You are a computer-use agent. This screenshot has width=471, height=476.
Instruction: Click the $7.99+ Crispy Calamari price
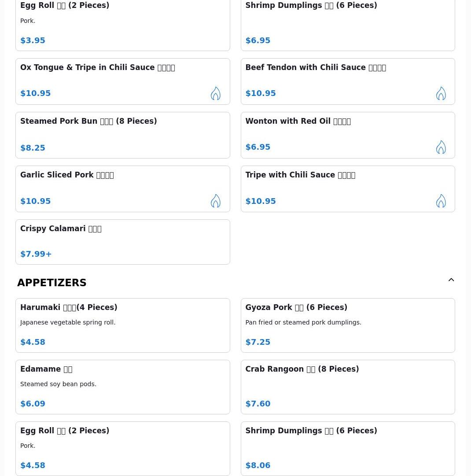pos(36,254)
